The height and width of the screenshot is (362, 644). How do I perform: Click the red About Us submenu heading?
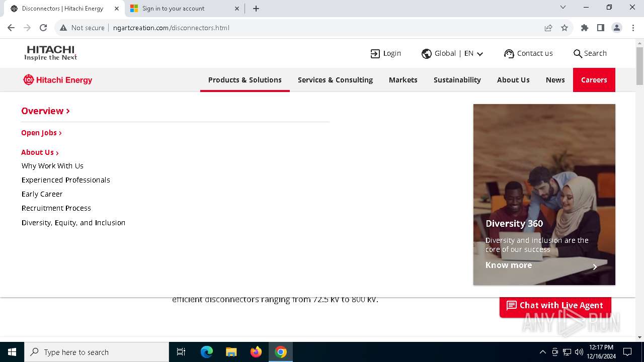click(x=40, y=152)
